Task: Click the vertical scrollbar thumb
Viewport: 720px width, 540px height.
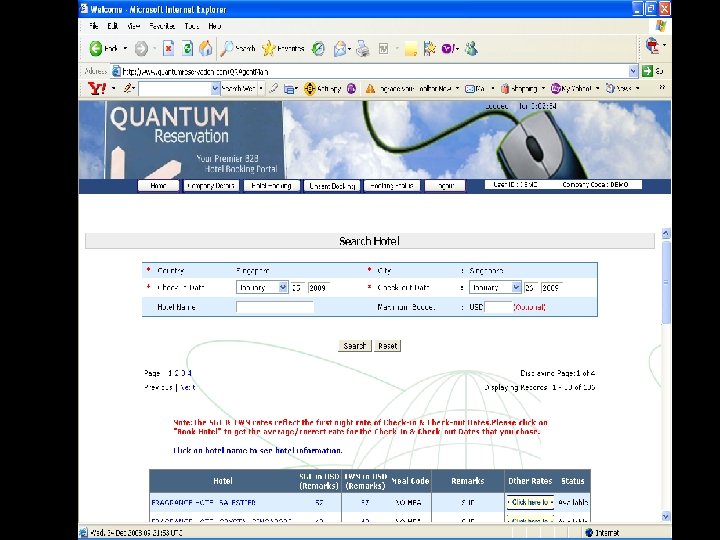Action: pos(666,282)
